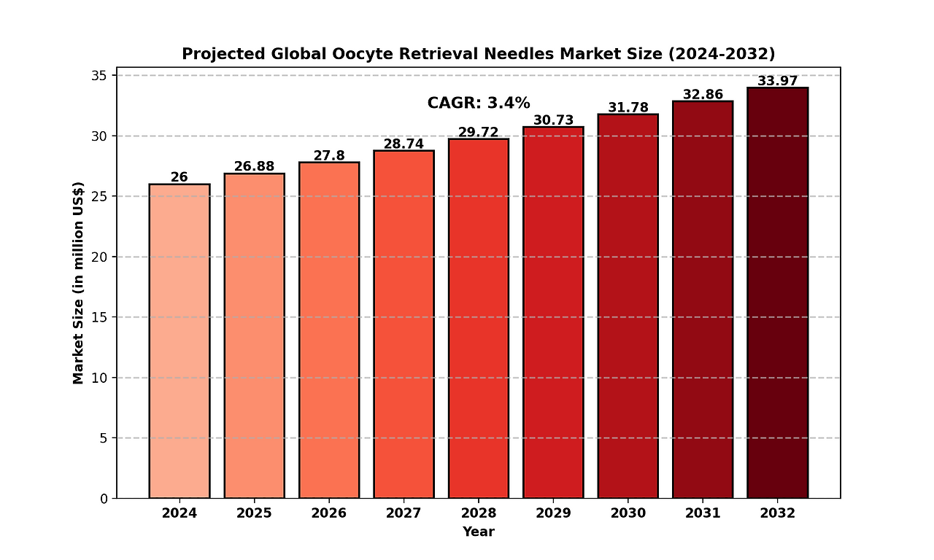934x560 pixels.
Task: Select the 2030 bar
Action: pos(628,306)
